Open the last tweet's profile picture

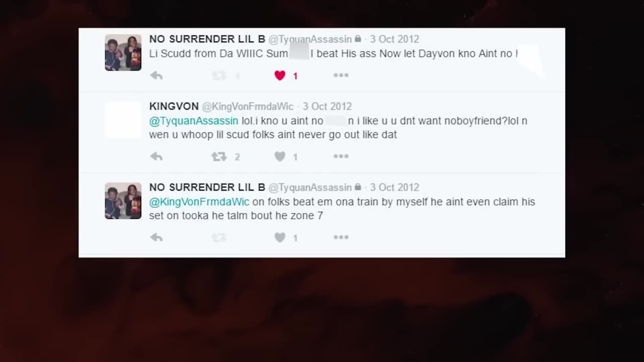click(x=123, y=201)
